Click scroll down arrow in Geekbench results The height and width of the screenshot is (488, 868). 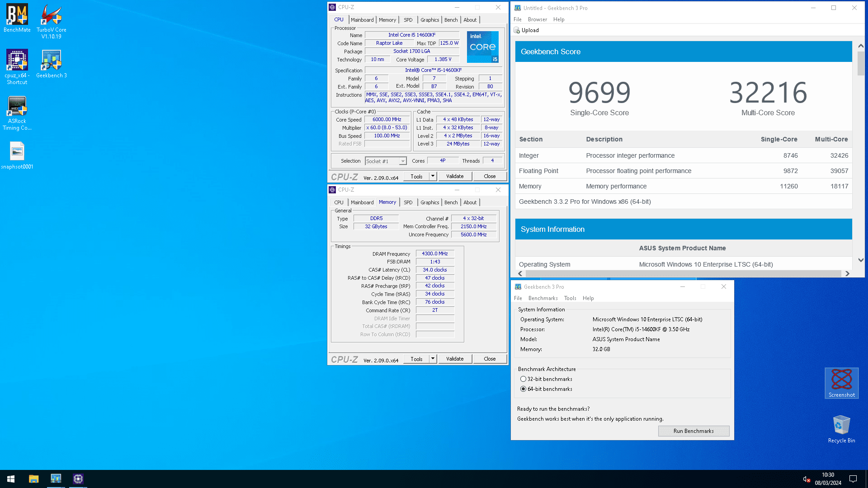pos(860,260)
